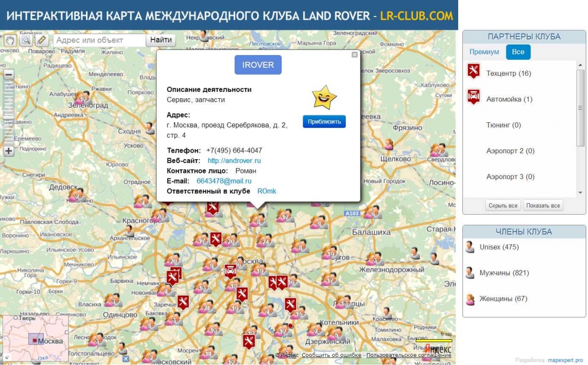This screenshot has height=365, width=588.
Task: Click the 6643478@mail.ru email link
Action: 224,181
